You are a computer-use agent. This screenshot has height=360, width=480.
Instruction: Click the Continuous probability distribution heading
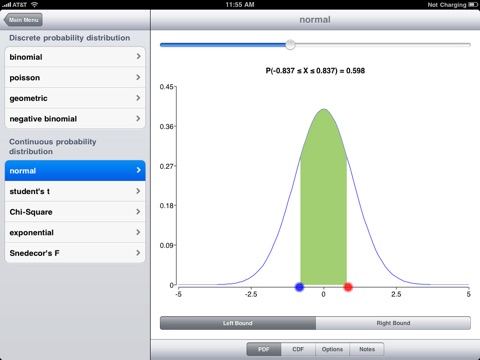point(53,146)
